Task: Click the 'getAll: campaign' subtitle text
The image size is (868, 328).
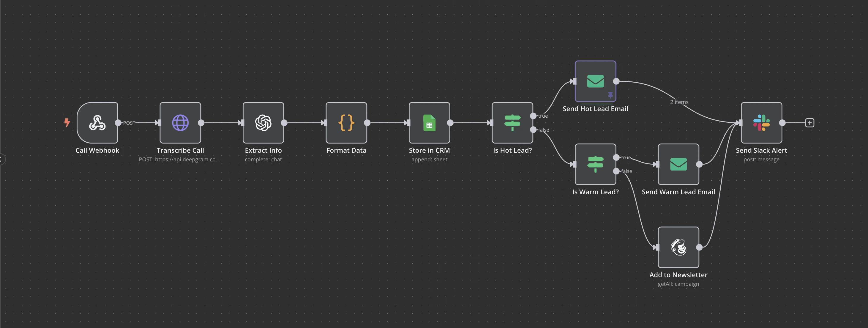Action: pyautogui.click(x=678, y=284)
